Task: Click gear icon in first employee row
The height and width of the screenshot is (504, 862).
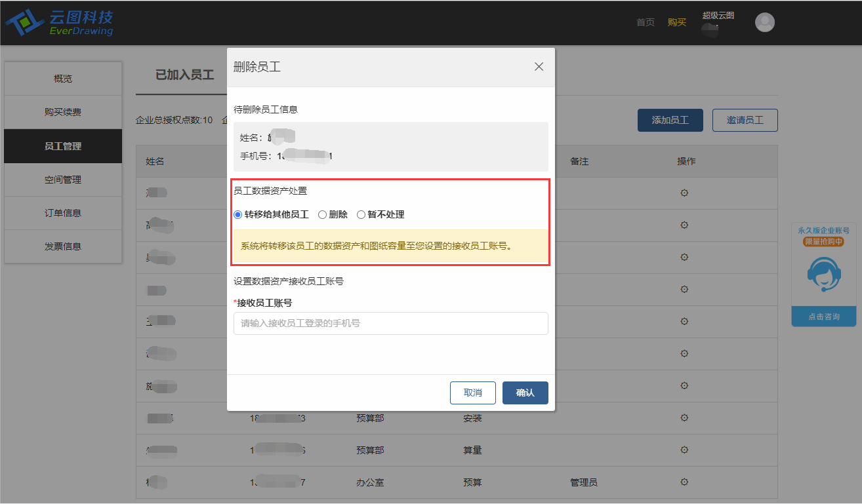Action: (x=684, y=193)
